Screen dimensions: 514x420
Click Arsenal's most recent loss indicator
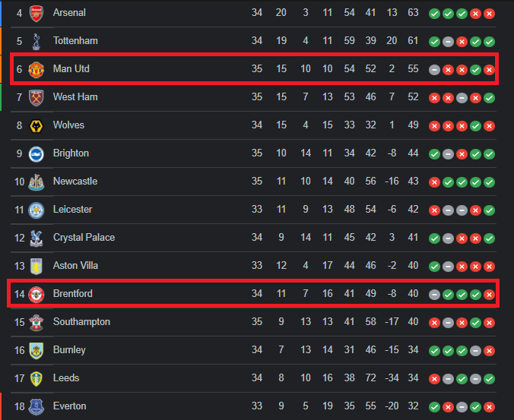pyautogui.click(x=489, y=14)
